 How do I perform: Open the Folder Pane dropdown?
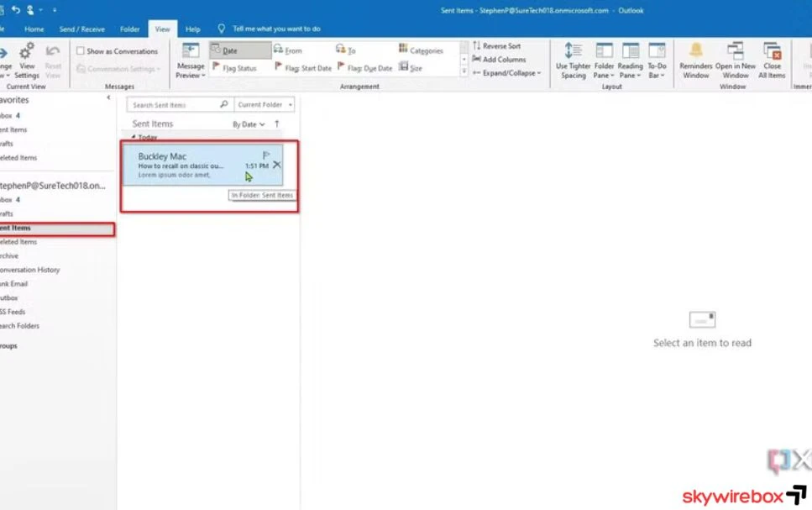604,61
